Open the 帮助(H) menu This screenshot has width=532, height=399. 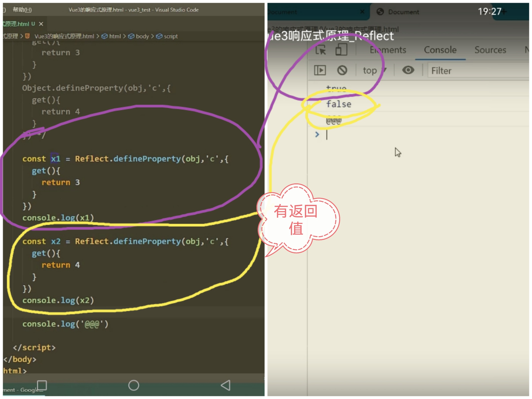pos(22,10)
